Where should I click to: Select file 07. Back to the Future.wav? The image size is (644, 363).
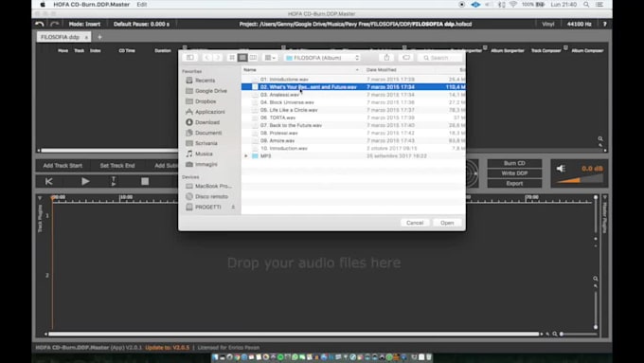[x=353, y=125]
